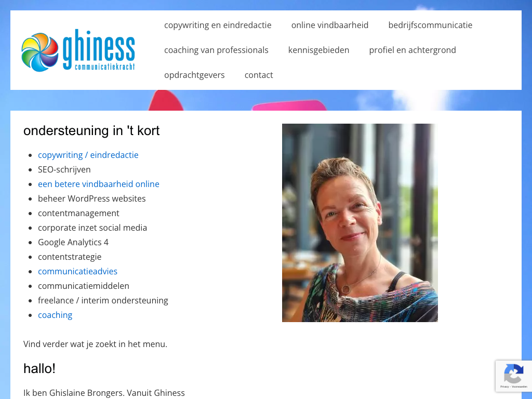
Task: Open the 'copywriting en eindredactie' menu item
Action: [218, 25]
